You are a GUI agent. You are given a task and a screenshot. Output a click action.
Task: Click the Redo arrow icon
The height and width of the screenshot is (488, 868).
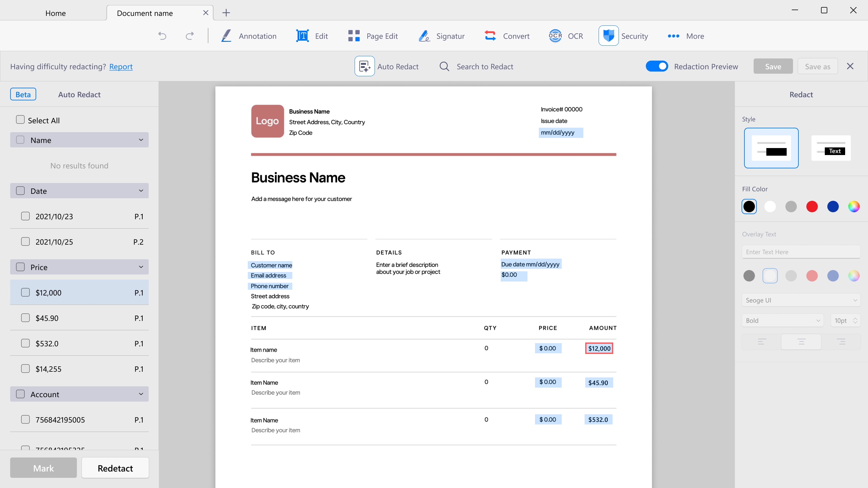click(190, 36)
